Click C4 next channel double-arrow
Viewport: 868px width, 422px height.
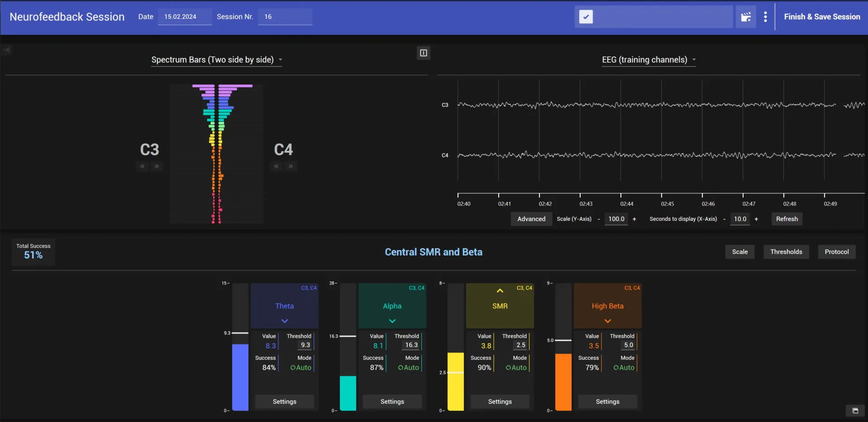point(291,166)
